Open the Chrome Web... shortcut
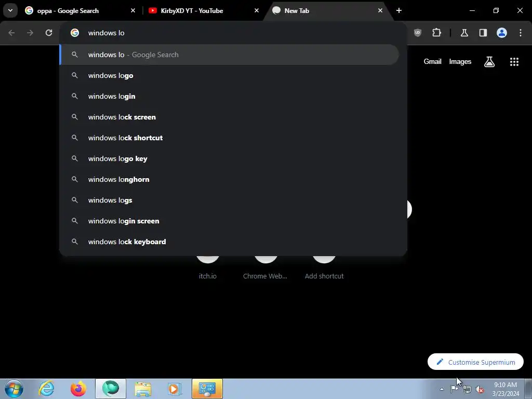 265,268
